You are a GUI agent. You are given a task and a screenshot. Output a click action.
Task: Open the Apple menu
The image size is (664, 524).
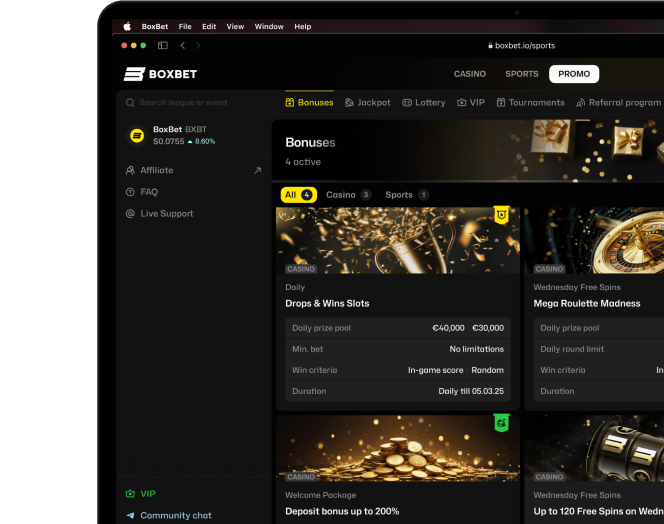coord(127,26)
